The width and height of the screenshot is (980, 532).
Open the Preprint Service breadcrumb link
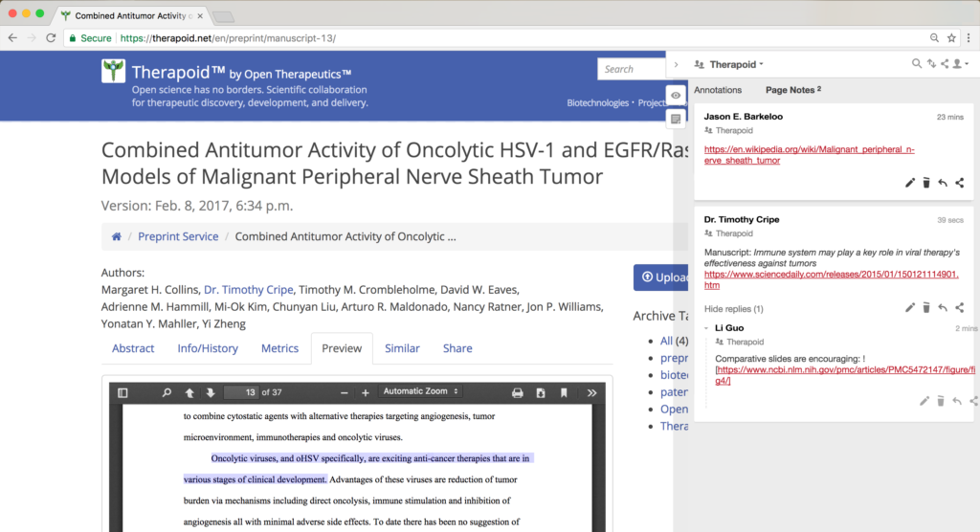click(178, 236)
